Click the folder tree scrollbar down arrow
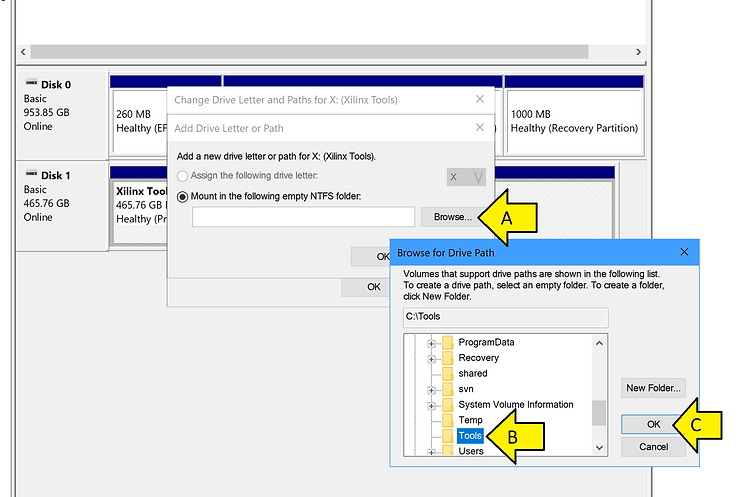 tap(599, 446)
